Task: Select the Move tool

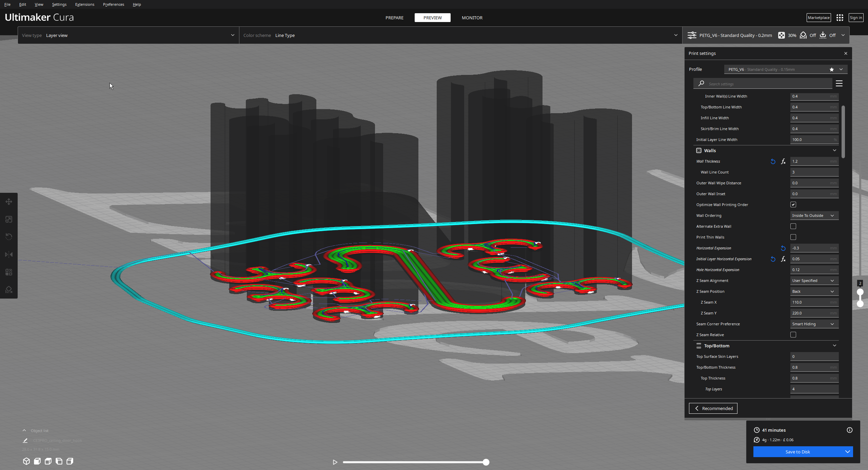Action: tap(9, 202)
